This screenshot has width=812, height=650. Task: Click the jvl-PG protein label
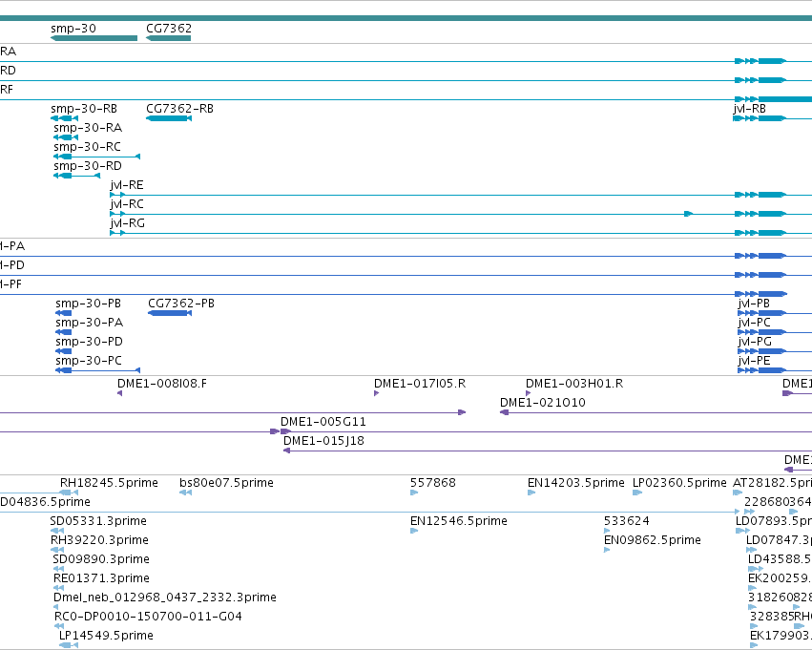(755, 342)
